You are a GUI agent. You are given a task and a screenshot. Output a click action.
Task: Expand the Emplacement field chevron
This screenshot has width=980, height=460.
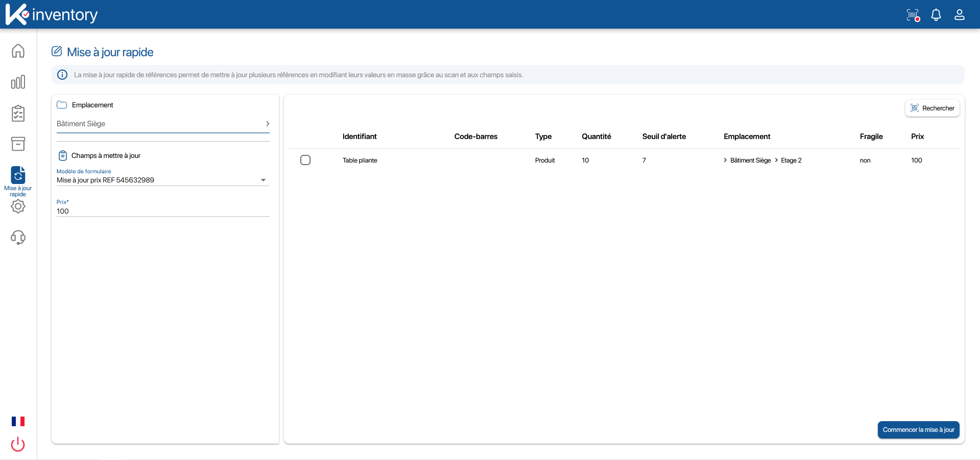tap(268, 124)
